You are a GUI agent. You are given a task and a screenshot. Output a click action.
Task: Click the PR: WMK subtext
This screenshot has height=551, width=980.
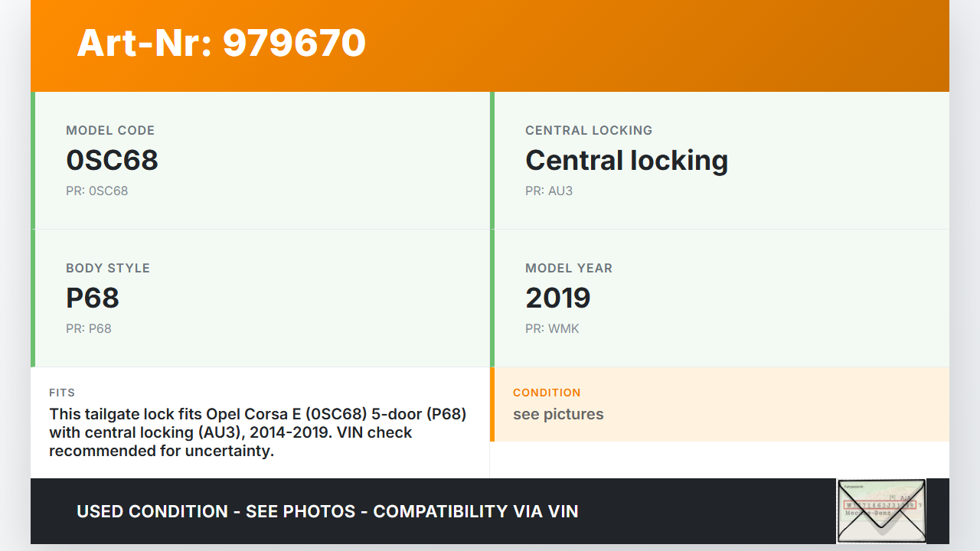pyautogui.click(x=552, y=328)
